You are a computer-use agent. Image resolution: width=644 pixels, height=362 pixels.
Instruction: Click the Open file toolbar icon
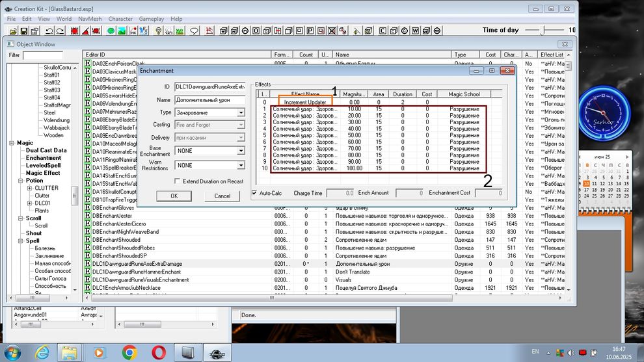point(12,31)
